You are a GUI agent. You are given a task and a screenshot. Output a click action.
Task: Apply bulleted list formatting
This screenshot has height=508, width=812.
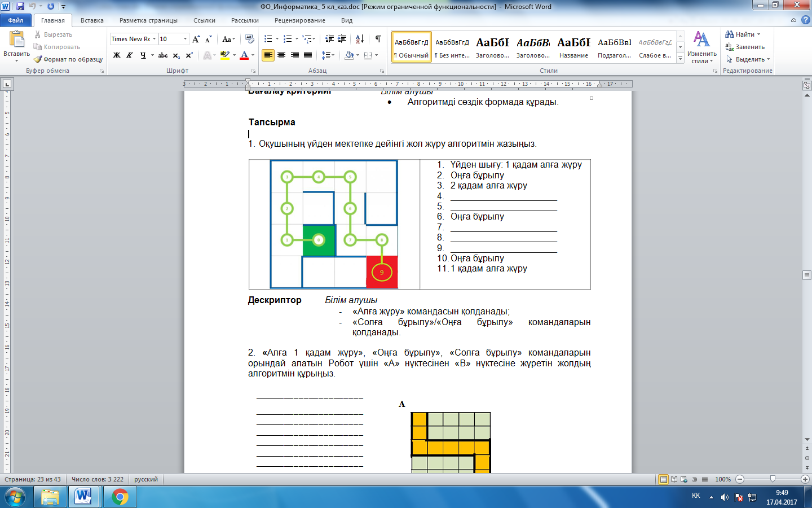click(268, 39)
